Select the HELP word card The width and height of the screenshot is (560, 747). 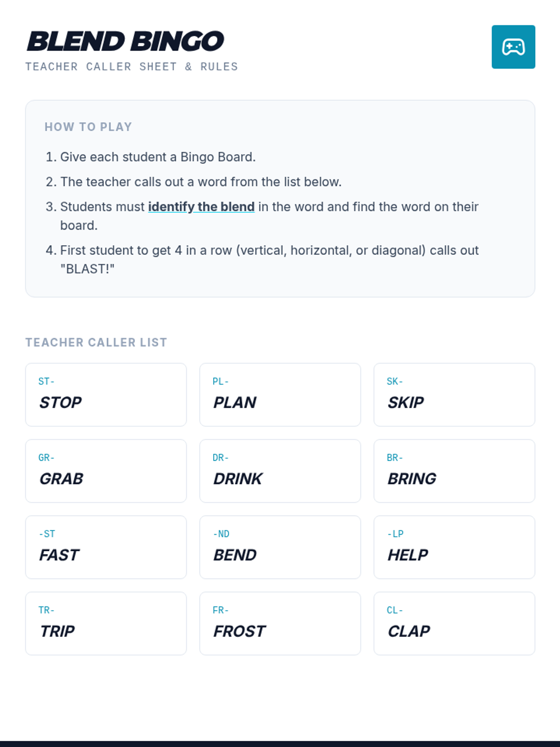coord(454,547)
